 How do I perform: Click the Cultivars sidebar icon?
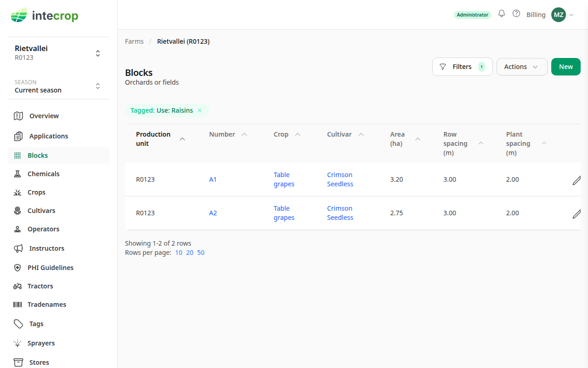pos(17,211)
